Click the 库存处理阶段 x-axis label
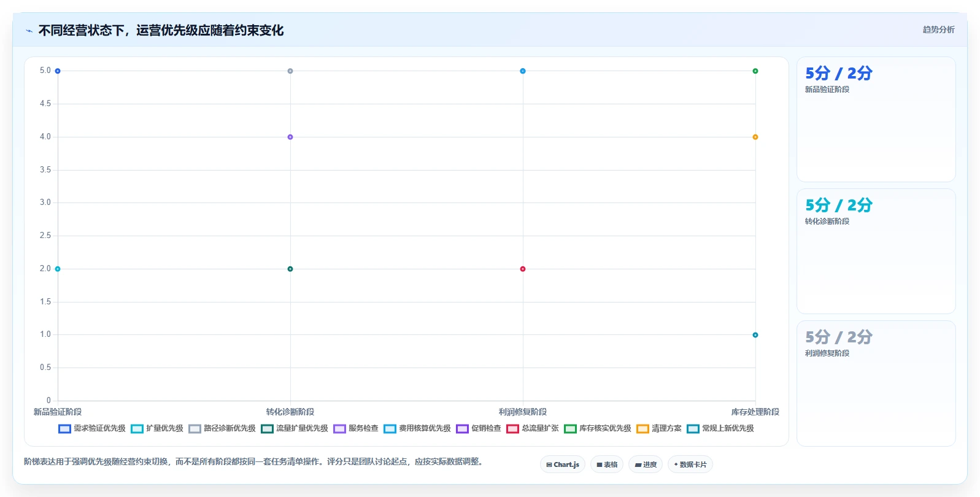Viewport: 980px width, 497px height. pos(755,412)
